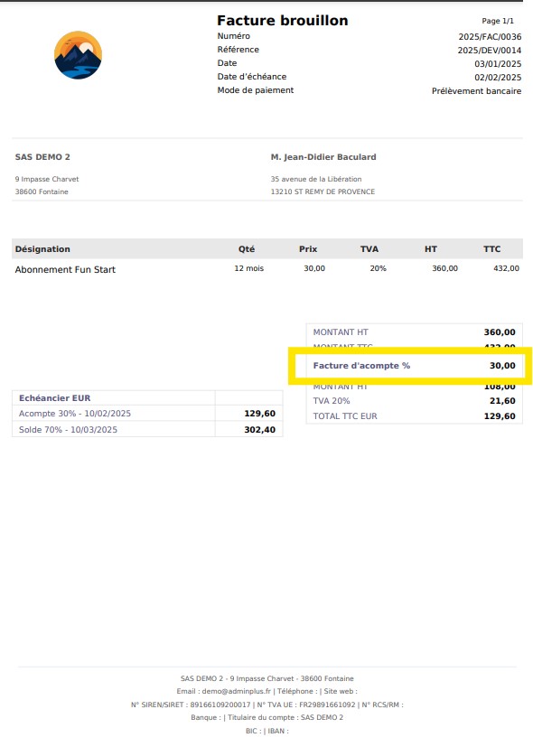The width and height of the screenshot is (533, 756).
Task: Click the TOTAL TTC EUR value 129,60
Action: (x=500, y=416)
